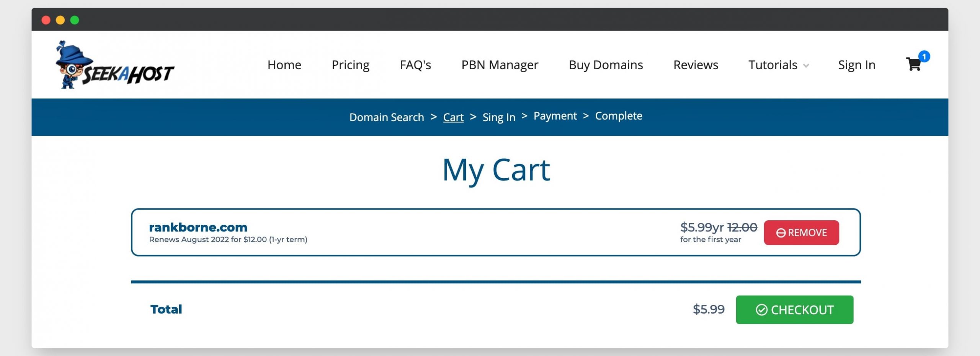Navigate to PBN Manager
The height and width of the screenshot is (356, 980).
(x=500, y=65)
